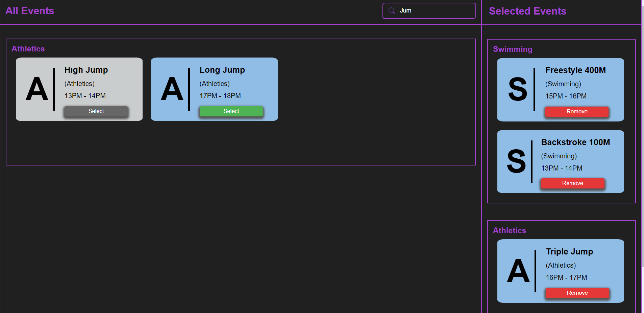Click the 'A' icon on the Long Jump card
644x313 pixels.
coord(172,89)
